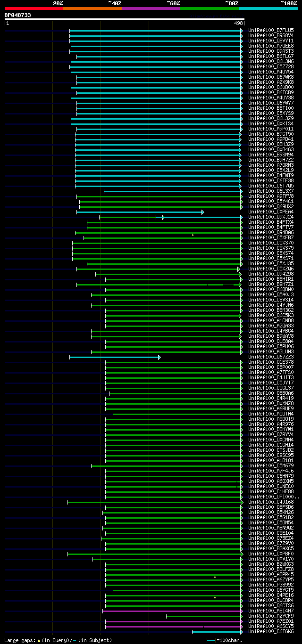Image resolution: width=302 pixels, height=644 pixels.
Task: Click the UniRef100_B6TLG7 label
Action: point(271,57)
